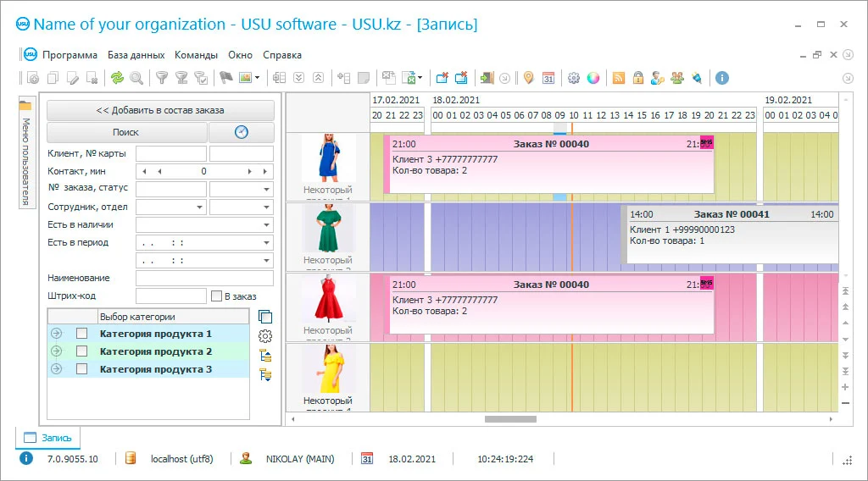Image resolution: width=868 pixels, height=481 pixels.
Task: Click the delete record toolbar icon
Action: coord(92,78)
